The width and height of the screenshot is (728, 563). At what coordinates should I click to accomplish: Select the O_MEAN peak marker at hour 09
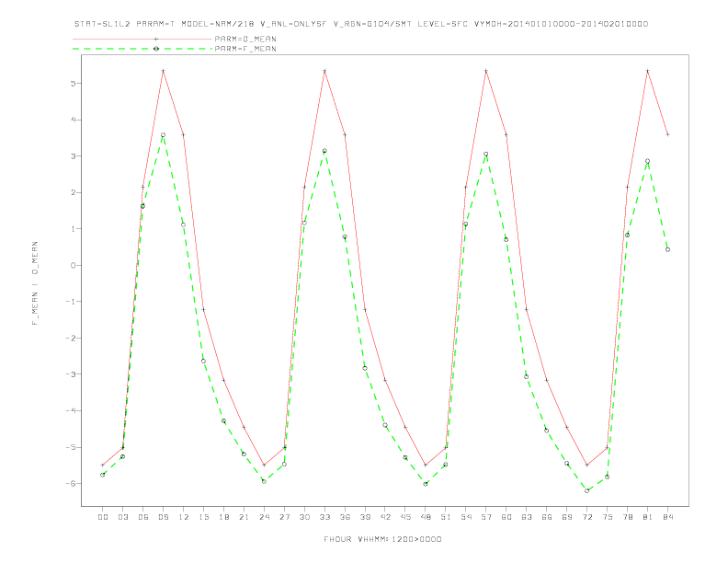163,71
